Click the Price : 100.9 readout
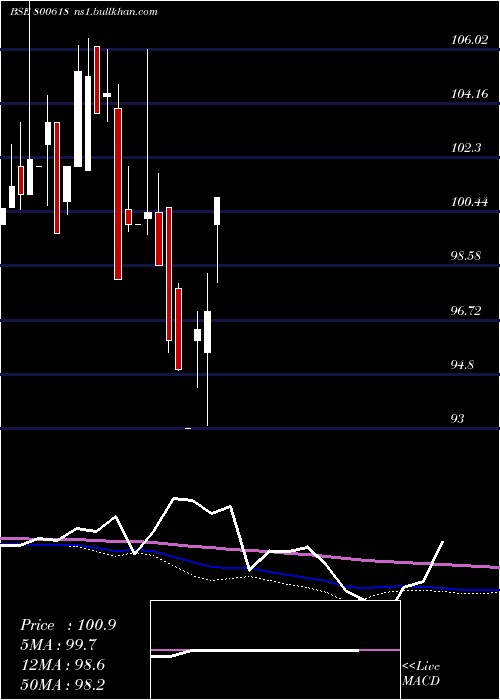Viewport: 500px width, 700px height. point(68,625)
